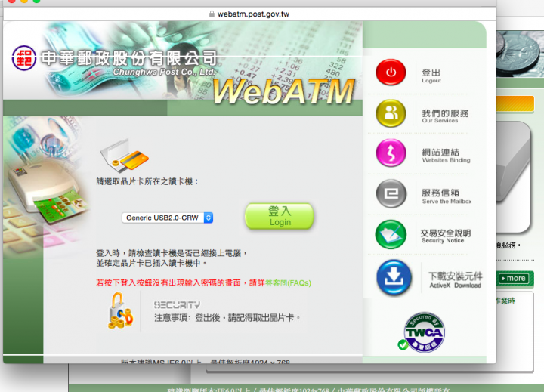Click the green Security Notice icon
Viewport: 544px width, 392px height.
point(391,234)
